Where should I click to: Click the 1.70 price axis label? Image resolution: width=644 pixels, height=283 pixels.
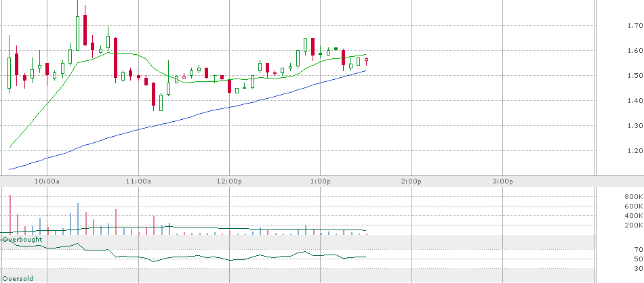[635, 26]
